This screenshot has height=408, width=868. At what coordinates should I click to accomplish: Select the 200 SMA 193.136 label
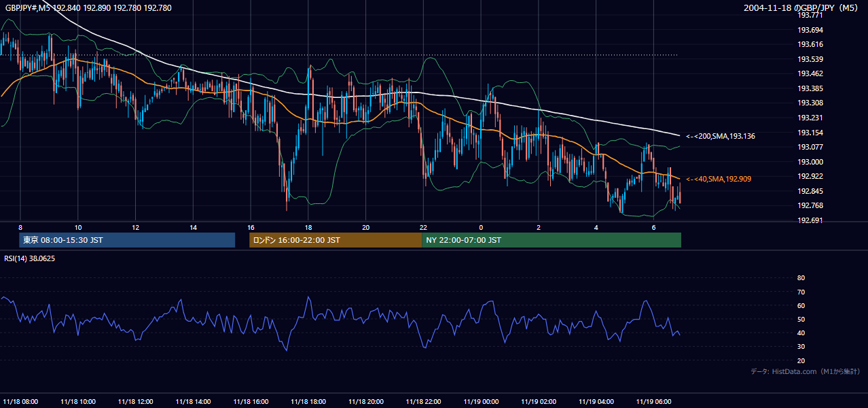[721, 137]
